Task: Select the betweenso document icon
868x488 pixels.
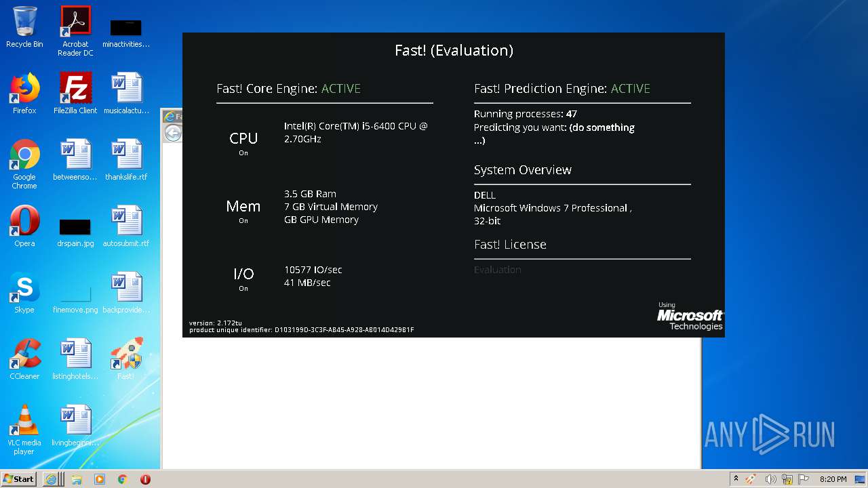Action: tap(75, 160)
